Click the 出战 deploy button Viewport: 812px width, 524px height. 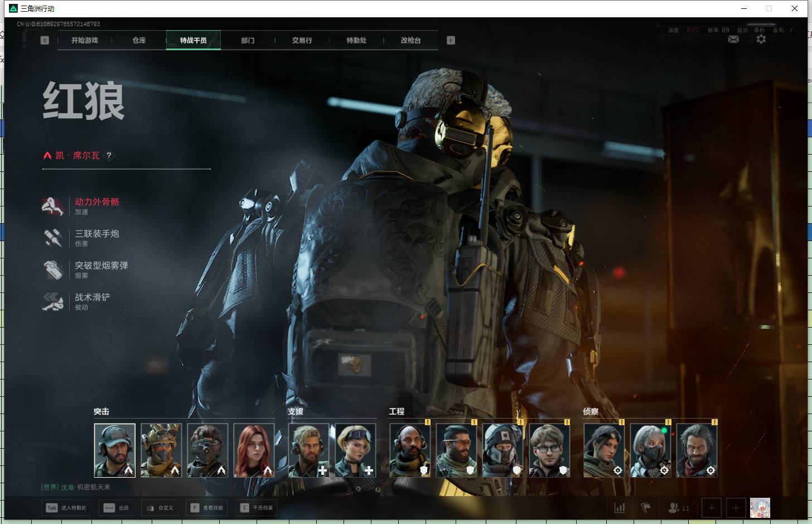pyautogui.click(x=116, y=508)
